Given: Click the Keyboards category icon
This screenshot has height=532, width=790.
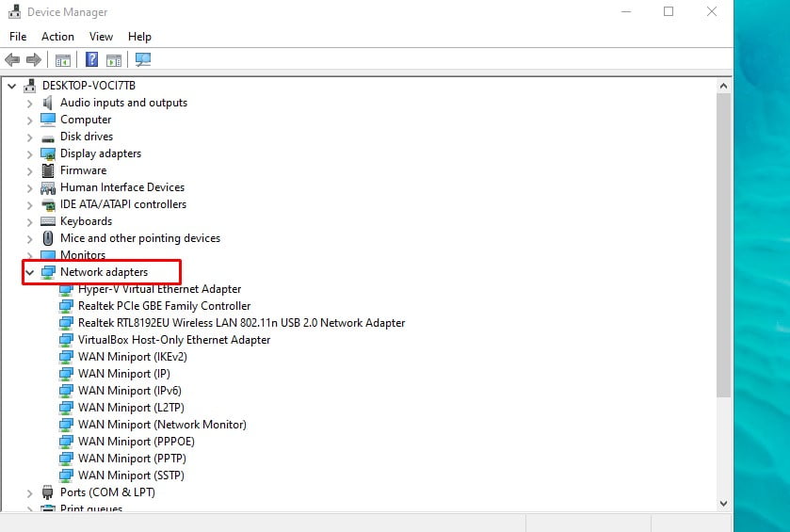Looking at the screenshot, I should point(48,221).
